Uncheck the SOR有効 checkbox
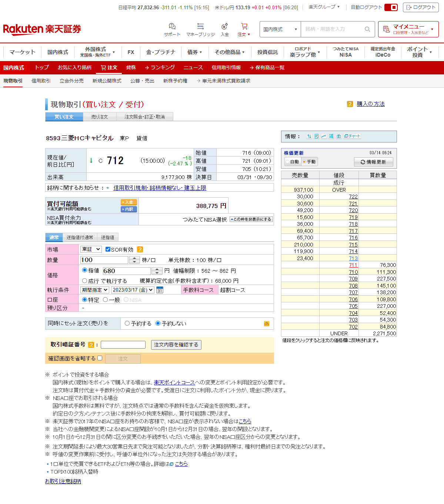The image size is (444, 504). pyautogui.click(x=108, y=249)
